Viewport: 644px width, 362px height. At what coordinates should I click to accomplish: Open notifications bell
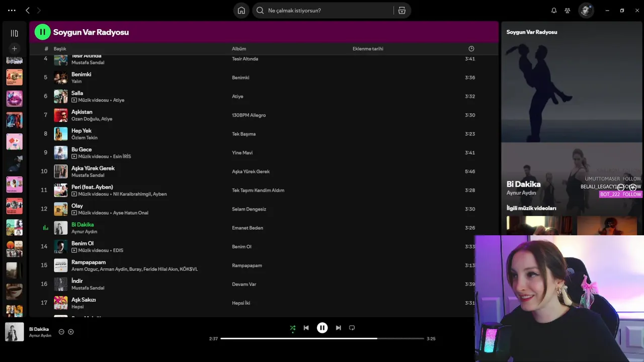pos(554,10)
